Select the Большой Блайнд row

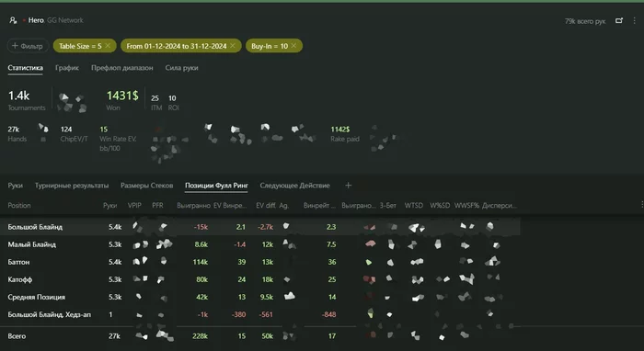point(260,227)
